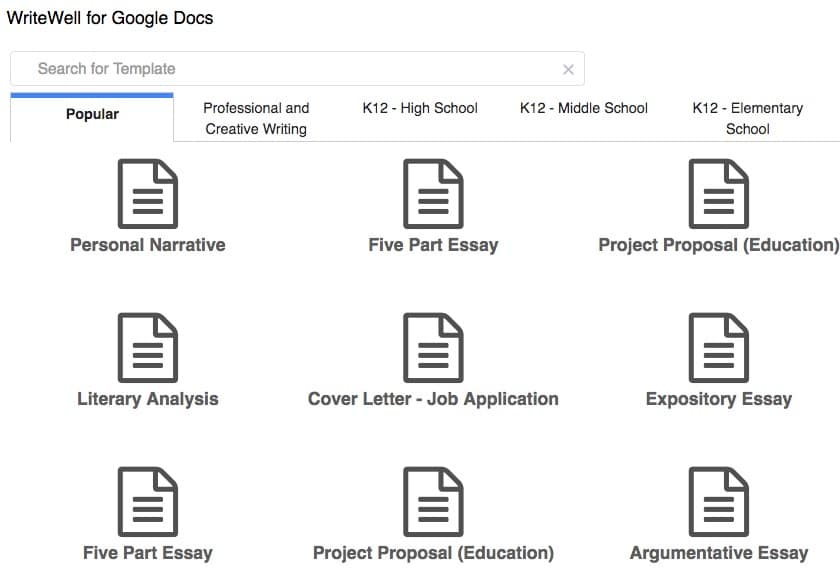Switch to K12 - High School tab
840x585 pixels.
[x=419, y=108]
